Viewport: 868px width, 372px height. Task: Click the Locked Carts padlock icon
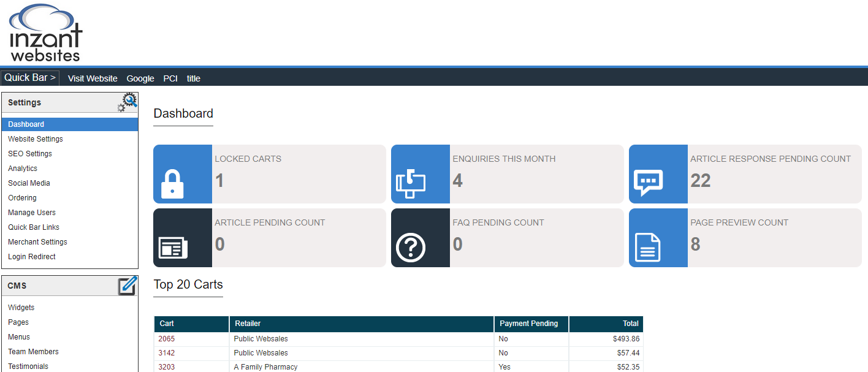pos(172,184)
